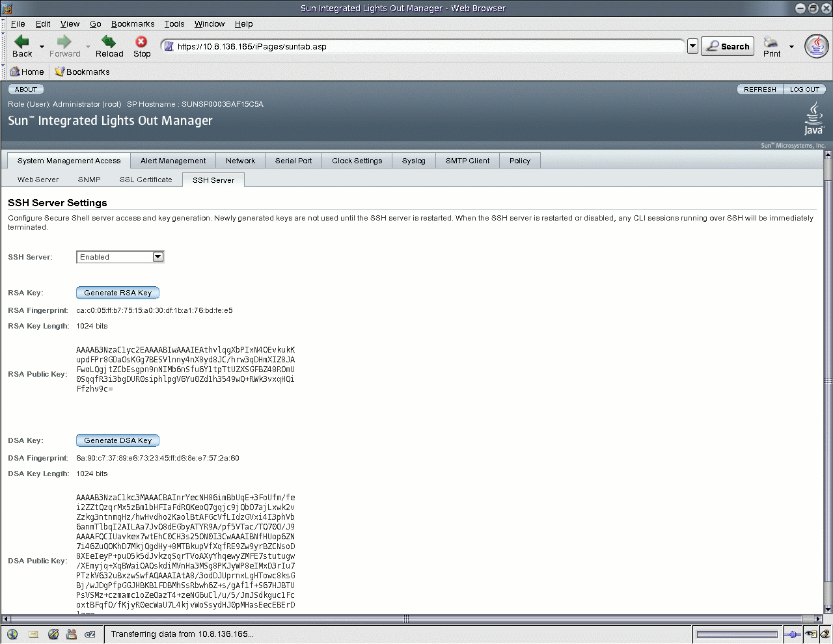Click the online/offline plug icon
833x644 pixels.
[791, 634]
